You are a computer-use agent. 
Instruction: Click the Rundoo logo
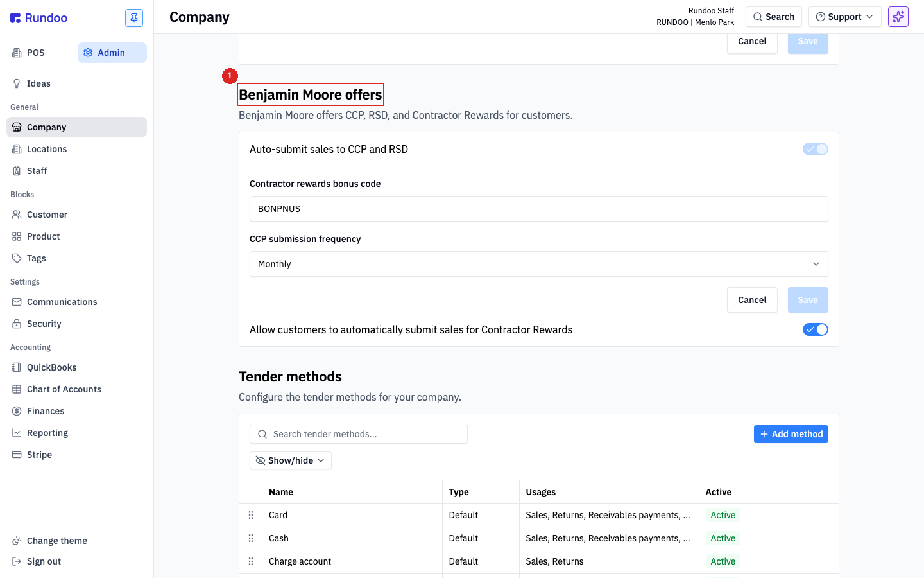pyautogui.click(x=39, y=18)
